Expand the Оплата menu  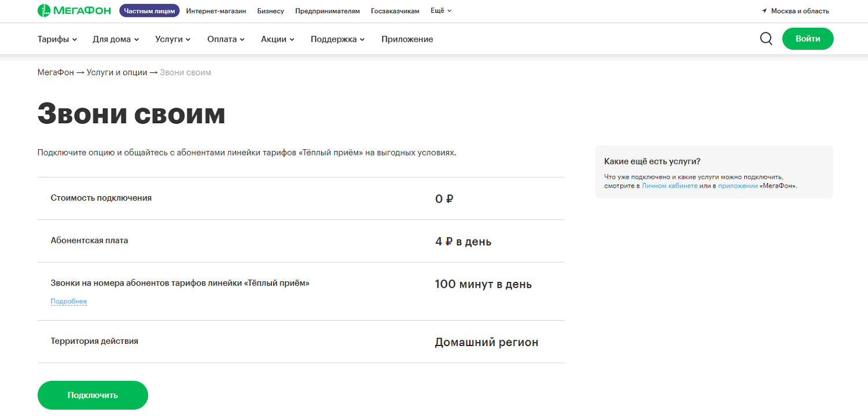click(x=226, y=39)
